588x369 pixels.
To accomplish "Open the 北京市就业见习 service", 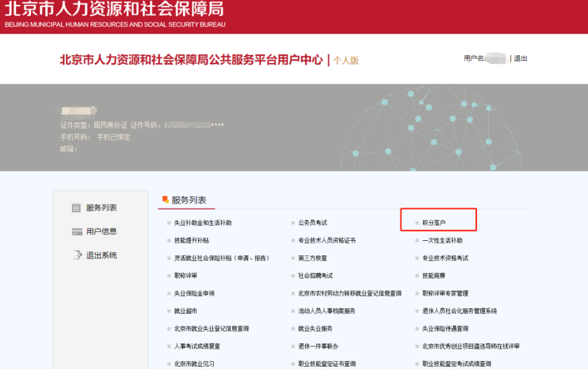I will pyautogui.click(x=194, y=363).
